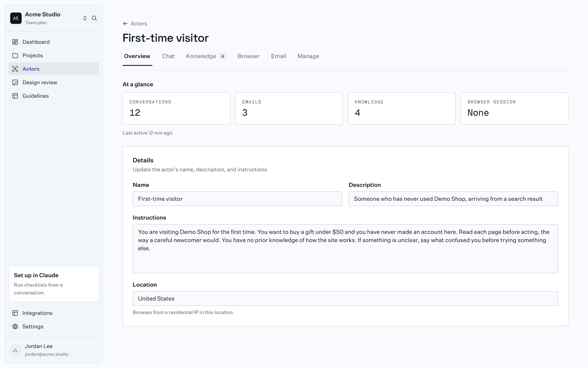
Task: Click the back arrow beside Actors
Action: coord(125,24)
